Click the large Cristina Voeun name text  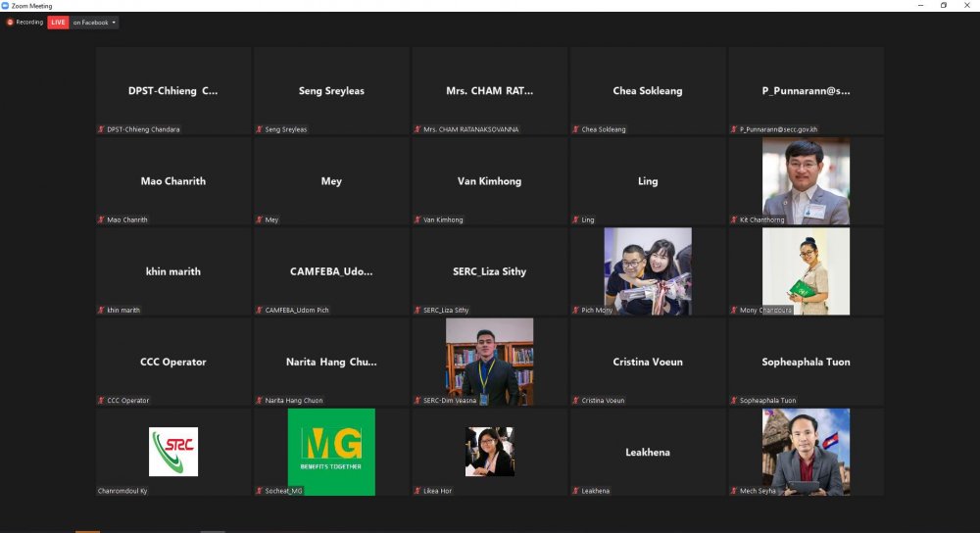[x=648, y=362]
